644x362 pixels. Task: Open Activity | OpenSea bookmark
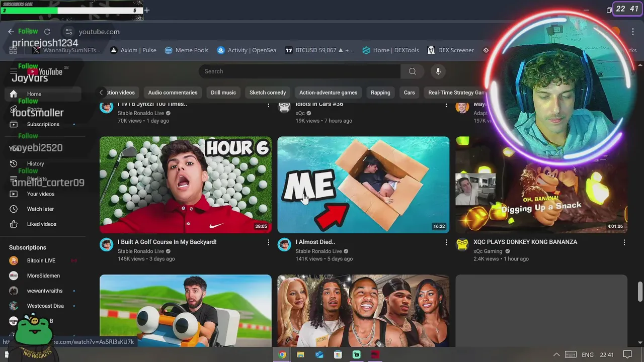click(247, 50)
